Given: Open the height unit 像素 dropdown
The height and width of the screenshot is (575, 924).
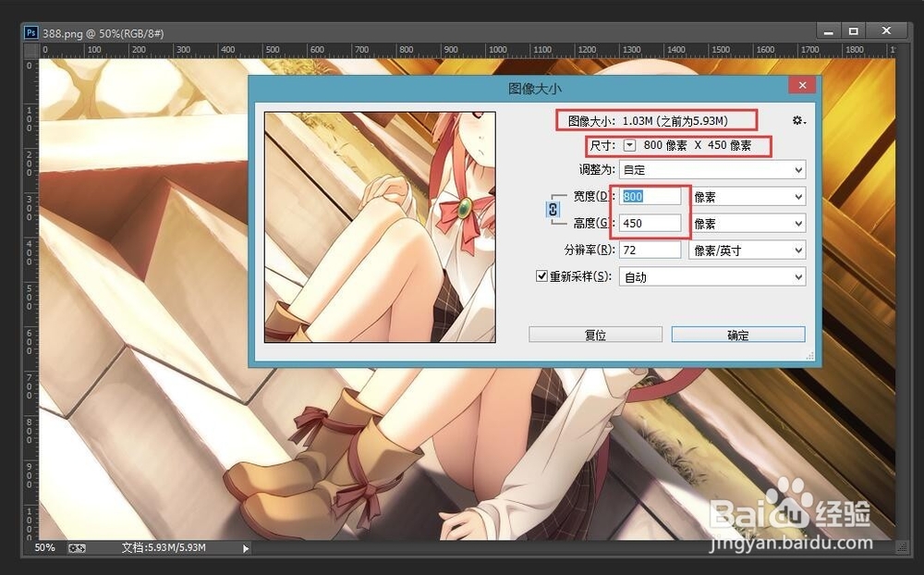Looking at the screenshot, I should (748, 224).
